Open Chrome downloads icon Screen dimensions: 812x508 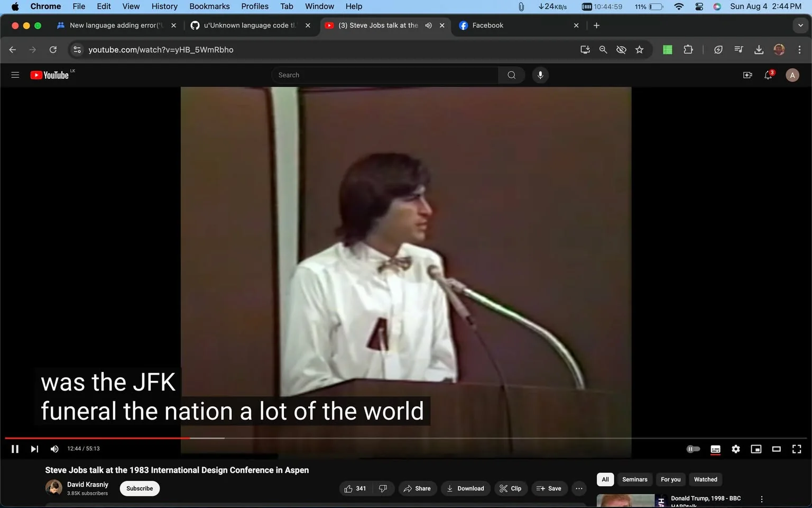click(x=759, y=50)
